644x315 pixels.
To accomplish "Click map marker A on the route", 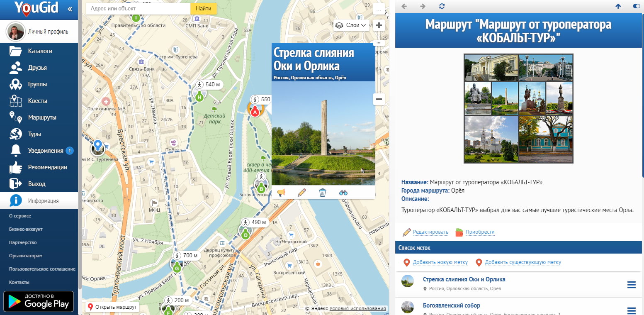I will 255,111.
